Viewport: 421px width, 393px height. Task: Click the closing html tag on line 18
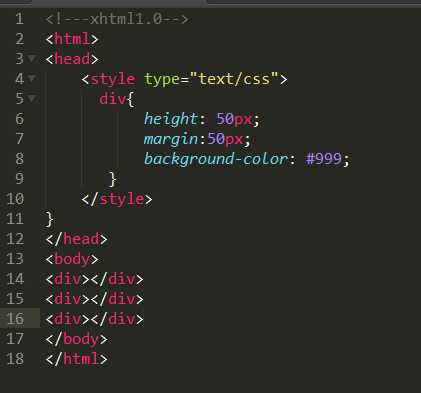pyautogui.click(x=77, y=359)
